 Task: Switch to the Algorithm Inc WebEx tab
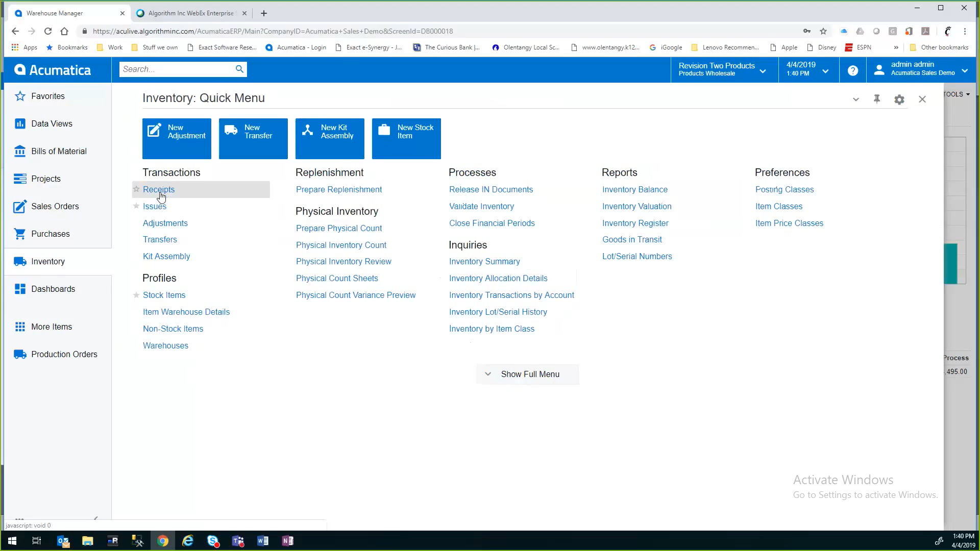click(191, 13)
